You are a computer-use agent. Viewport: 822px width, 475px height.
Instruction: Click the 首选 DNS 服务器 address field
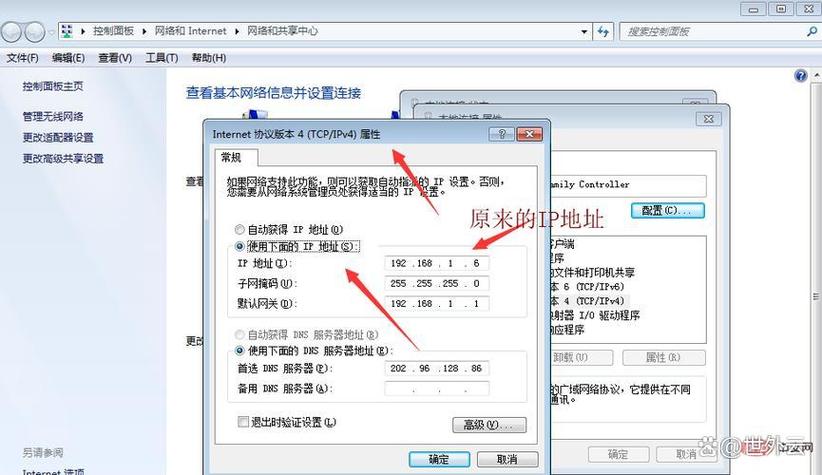pyautogui.click(x=437, y=369)
